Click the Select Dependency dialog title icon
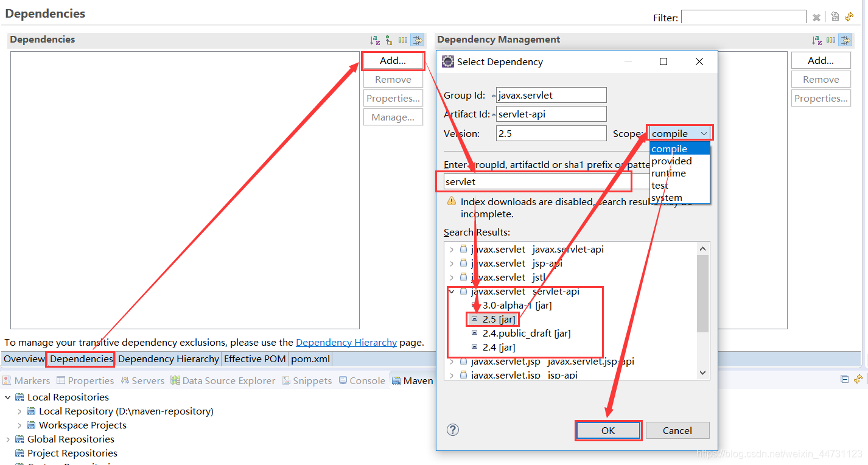 [x=447, y=61]
